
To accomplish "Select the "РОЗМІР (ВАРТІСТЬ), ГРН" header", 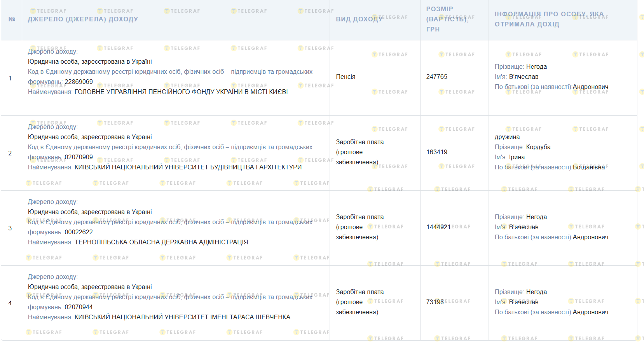I will pos(447,19).
